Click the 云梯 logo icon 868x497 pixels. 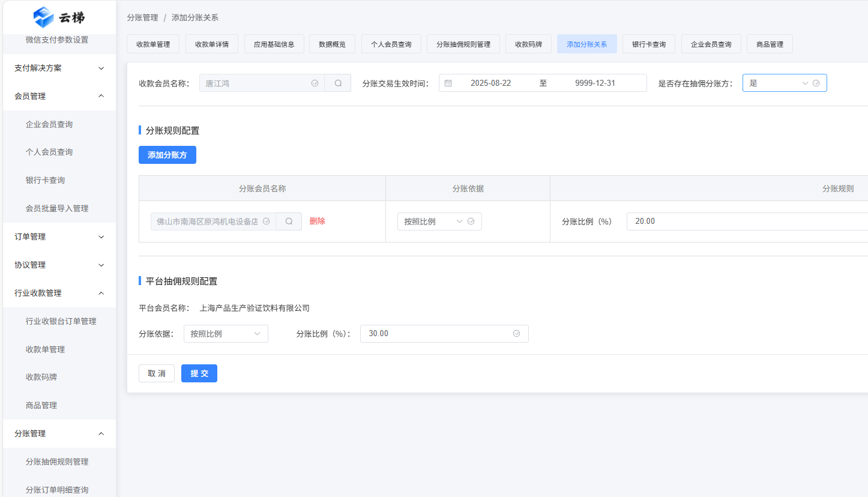tap(43, 17)
